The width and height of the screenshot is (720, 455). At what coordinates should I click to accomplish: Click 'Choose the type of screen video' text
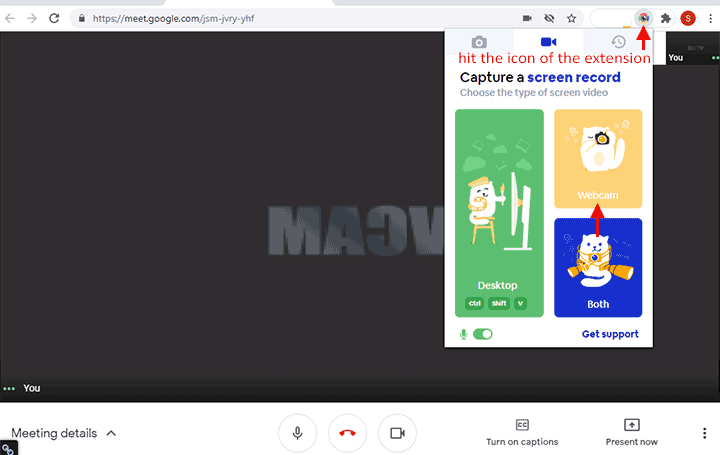pos(534,92)
